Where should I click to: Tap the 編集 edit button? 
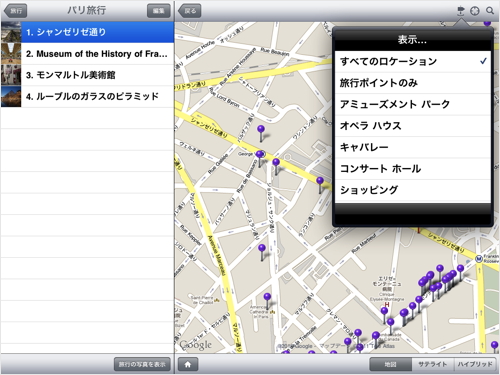coord(159,11)
